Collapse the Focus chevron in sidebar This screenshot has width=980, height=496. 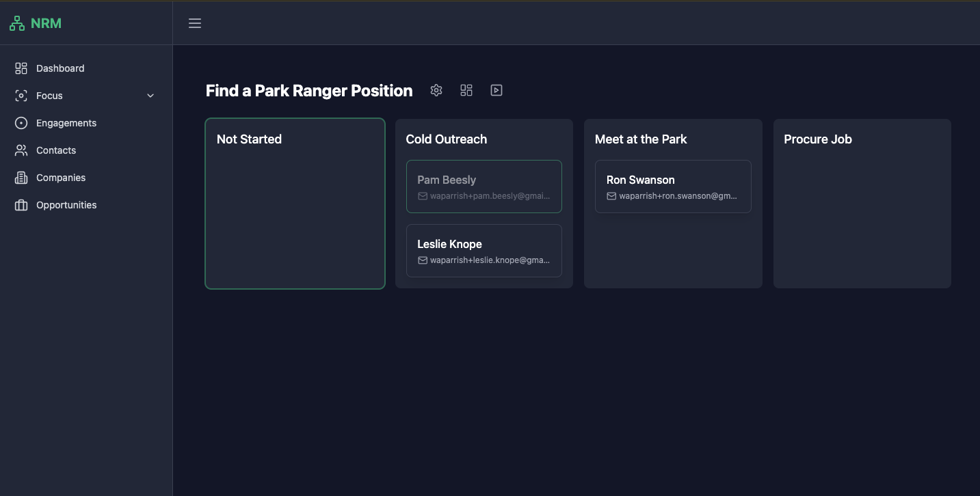pyautogui.click(x=150, y=96)
